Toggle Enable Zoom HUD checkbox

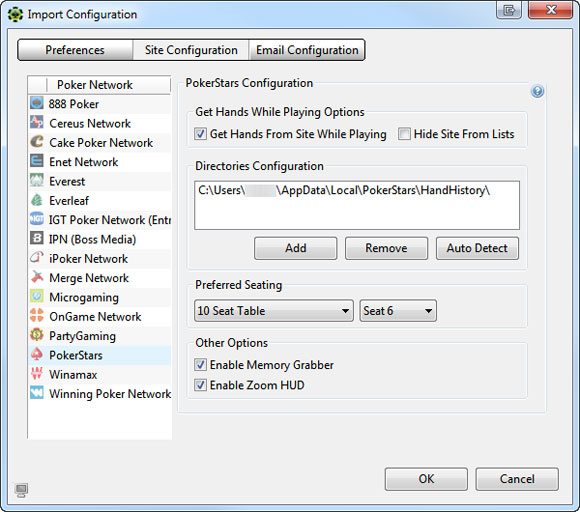200,385
